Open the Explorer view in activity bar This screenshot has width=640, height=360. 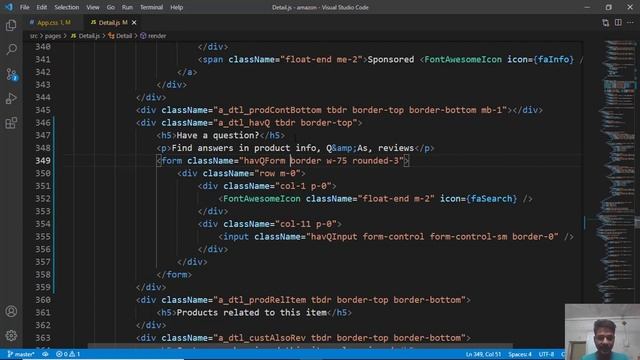point(11,25)
